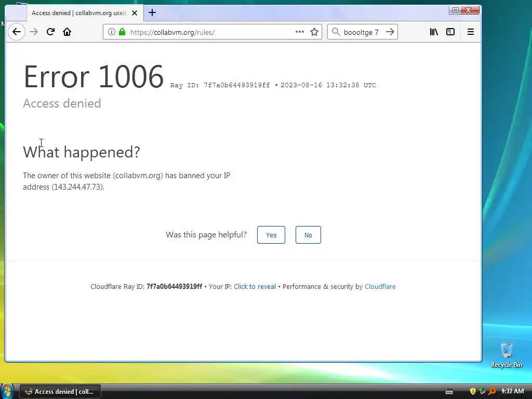Show site information via the info icon
This screenshot has width=532, height=399.
(x=111, y=32)
